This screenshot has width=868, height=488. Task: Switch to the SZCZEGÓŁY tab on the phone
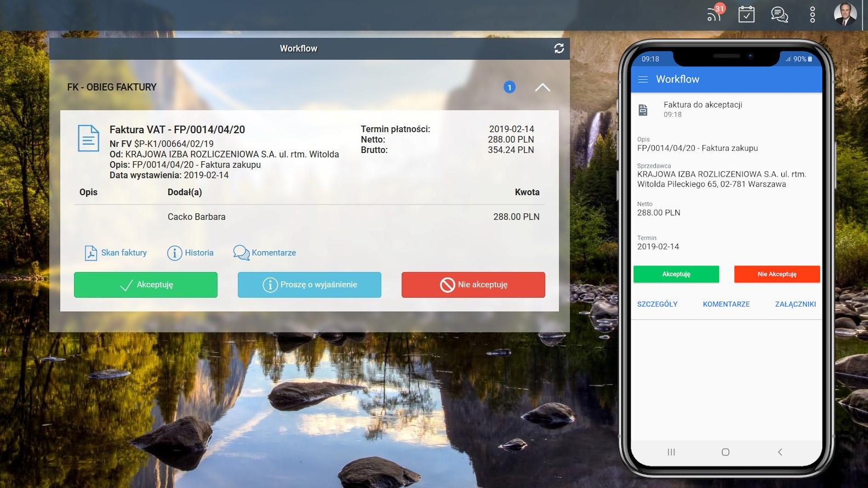[657, 304]
